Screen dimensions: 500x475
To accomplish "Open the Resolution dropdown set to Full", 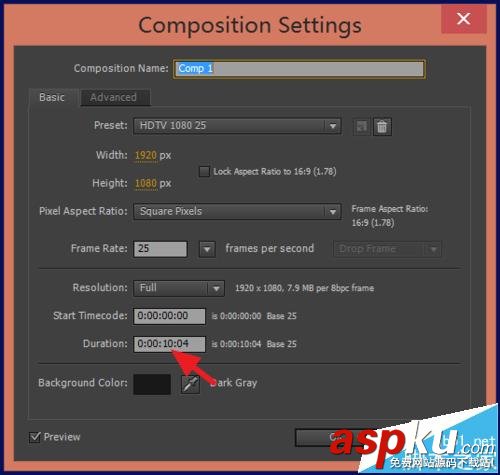I will pos(179,288).
